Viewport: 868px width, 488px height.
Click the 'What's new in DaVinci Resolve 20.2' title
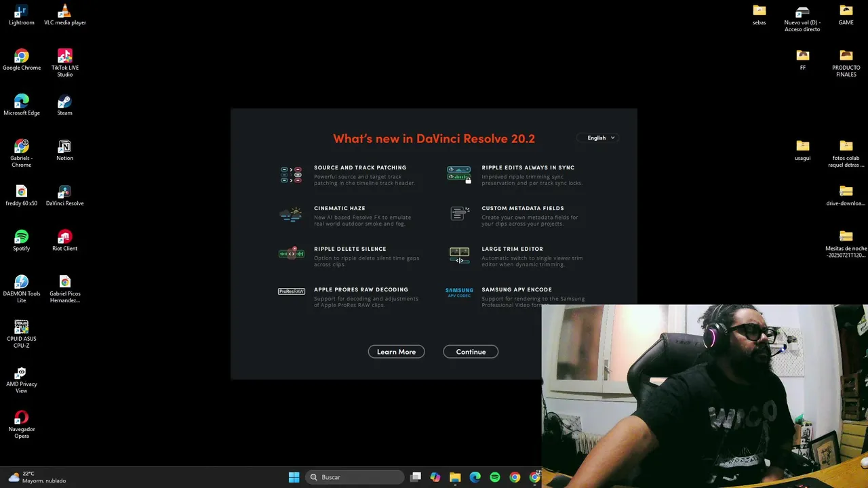(x=434, y=138)
